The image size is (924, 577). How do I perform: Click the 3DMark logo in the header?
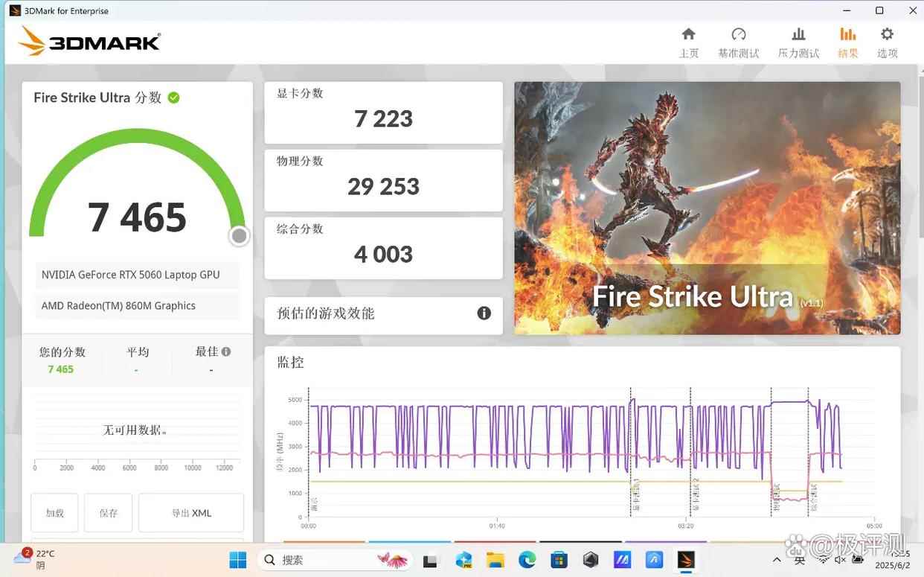(89, 42)
